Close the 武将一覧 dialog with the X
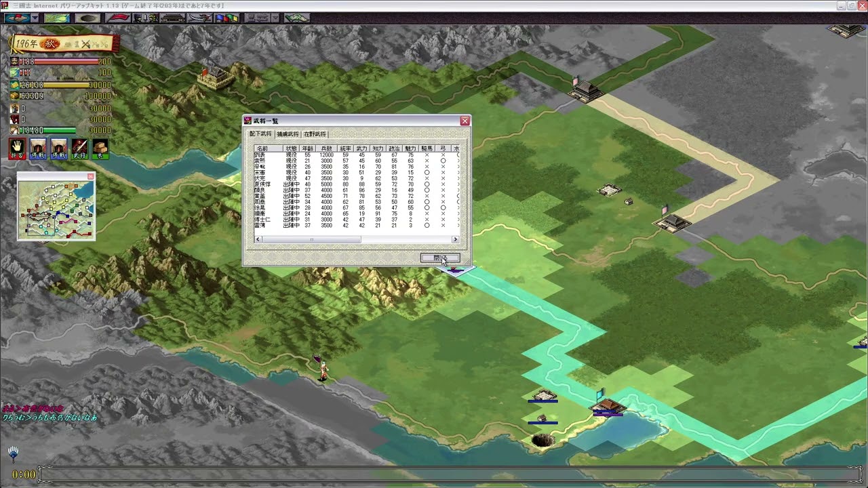 coord(465,121)
